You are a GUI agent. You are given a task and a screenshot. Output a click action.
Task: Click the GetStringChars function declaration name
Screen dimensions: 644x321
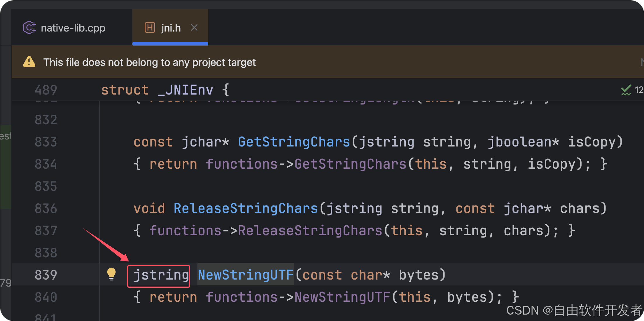(x=294, y=142)
